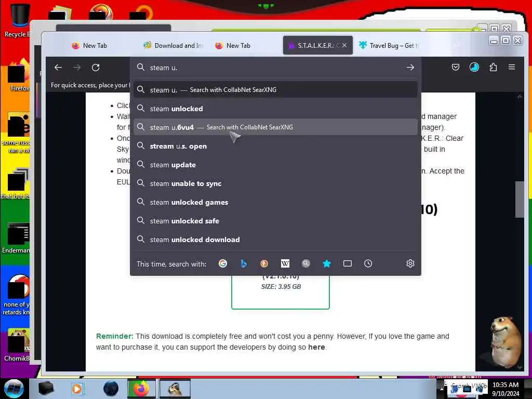Viewport: 532px width, 399px height.
Task: Open the Firefox hamburger application menu
Action: point(512,67)
